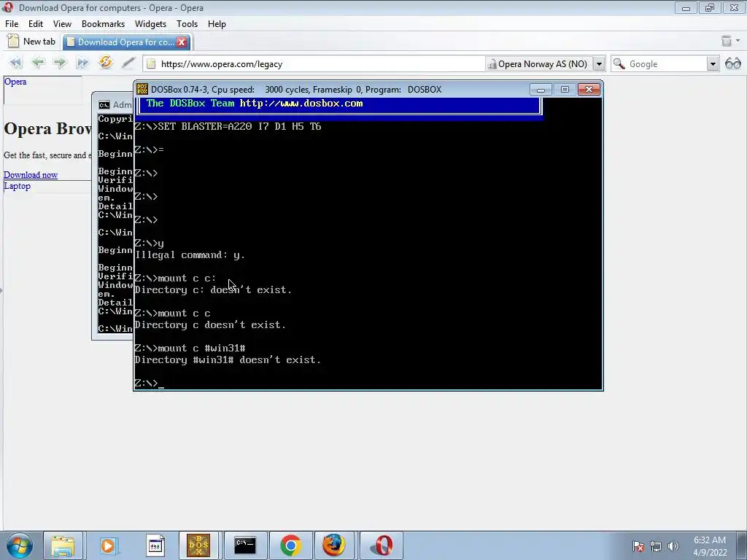Viewport: 747px width, 560px height.
Task: Click the Opera logo in title bar
Action: coord(8,7)
